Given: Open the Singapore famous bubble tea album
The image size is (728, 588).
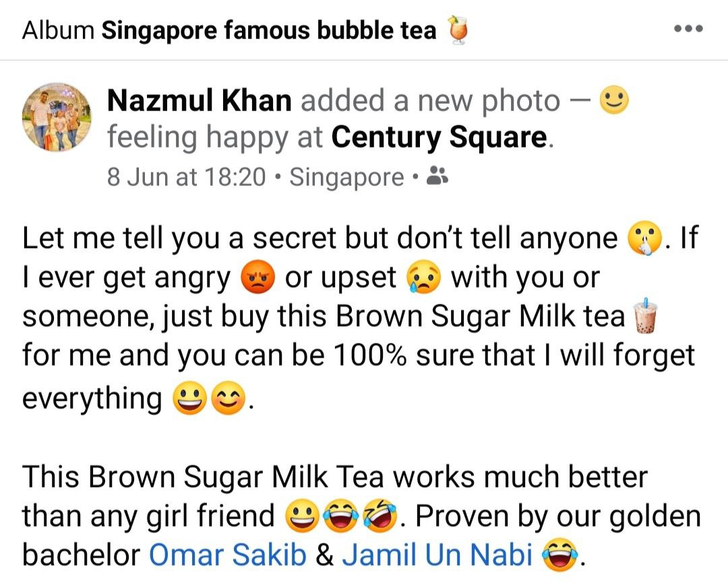Looking at the screenshot, I should [269, 30].
